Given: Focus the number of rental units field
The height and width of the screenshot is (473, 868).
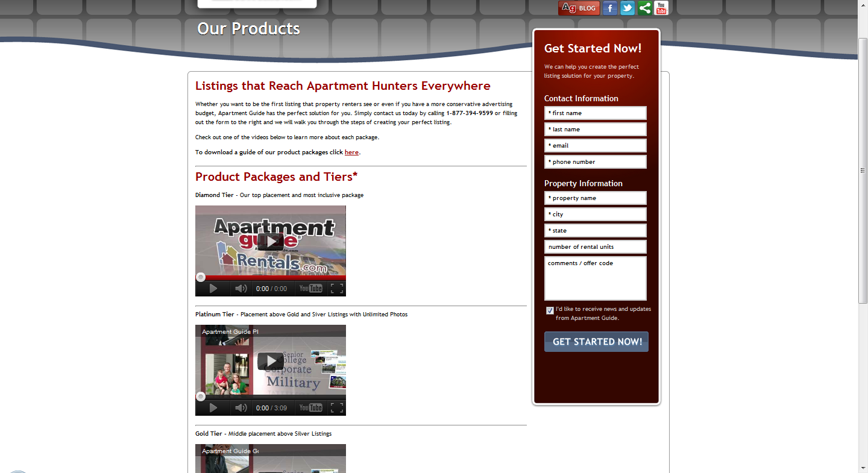Looking at the screenshot, I should [596, 247].
